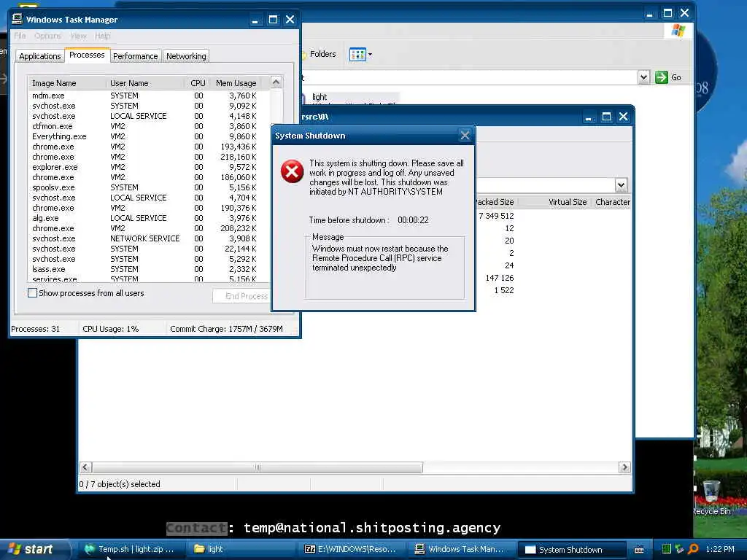Image resolution: width=747 pixels, height=560 pixels.
Task: Expand 7-Zip path dropdown arrow
Action: click(x=620, y=184)
